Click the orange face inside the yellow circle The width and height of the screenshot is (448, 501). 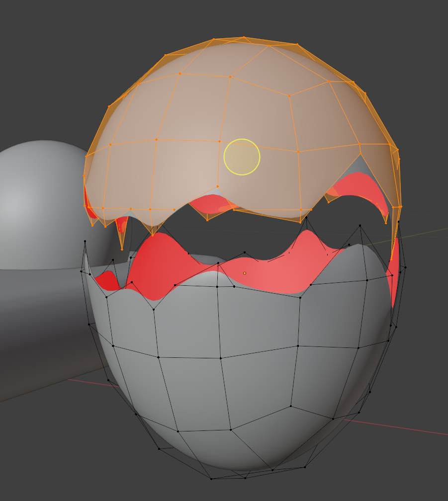pyautogui.click(x=242, y=157)
